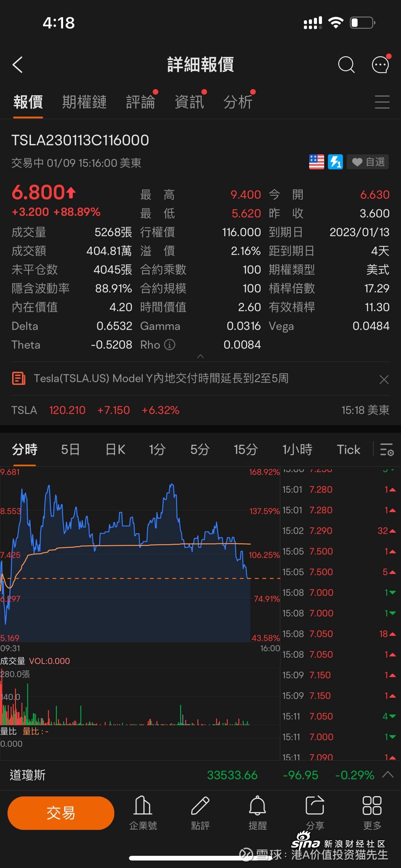Open TSLA underlying stock quote row
Image resolution: width=401 pixels, height=868 pixels.
tap(200, 410)
